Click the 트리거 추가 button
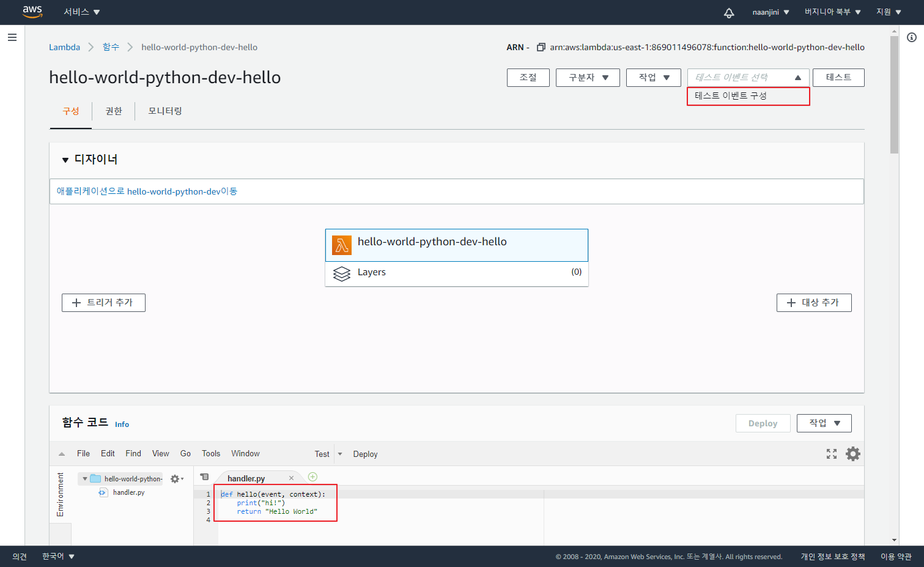924x567 pixels. click(103, 303)
